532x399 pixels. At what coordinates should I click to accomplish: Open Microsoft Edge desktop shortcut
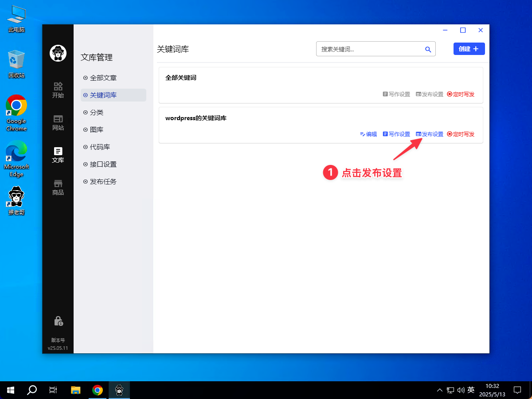click(x=16, y=159)
